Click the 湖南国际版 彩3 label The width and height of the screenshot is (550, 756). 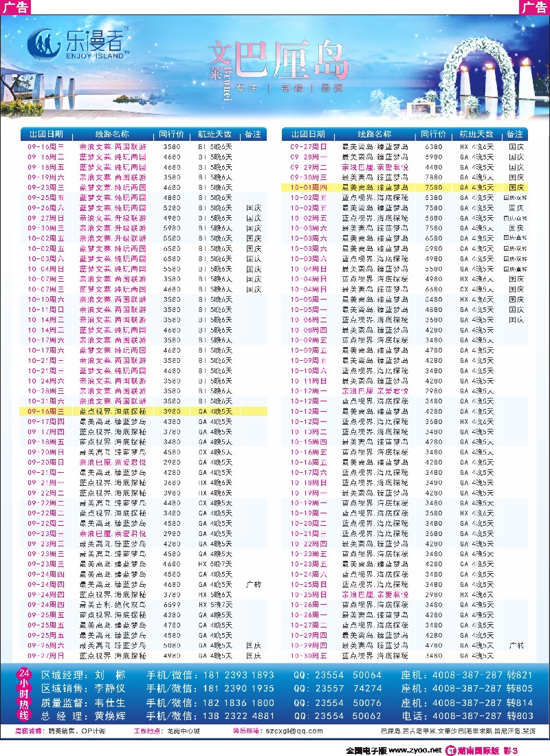(487, 751)
